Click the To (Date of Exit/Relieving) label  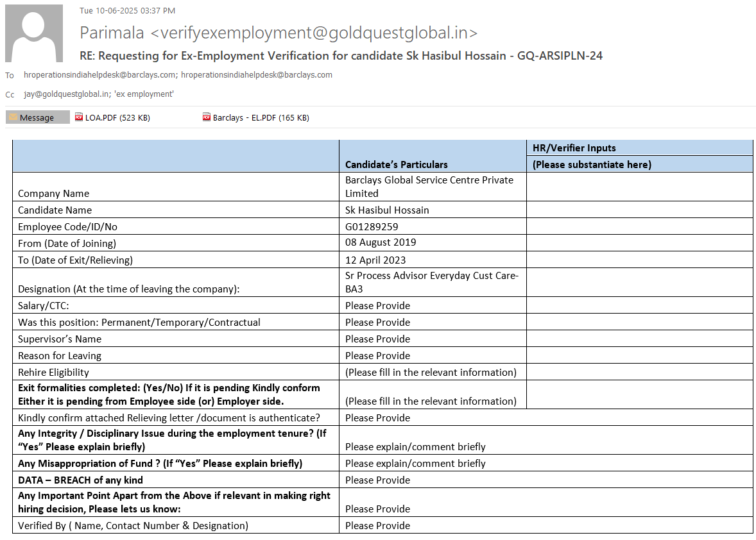75,260
